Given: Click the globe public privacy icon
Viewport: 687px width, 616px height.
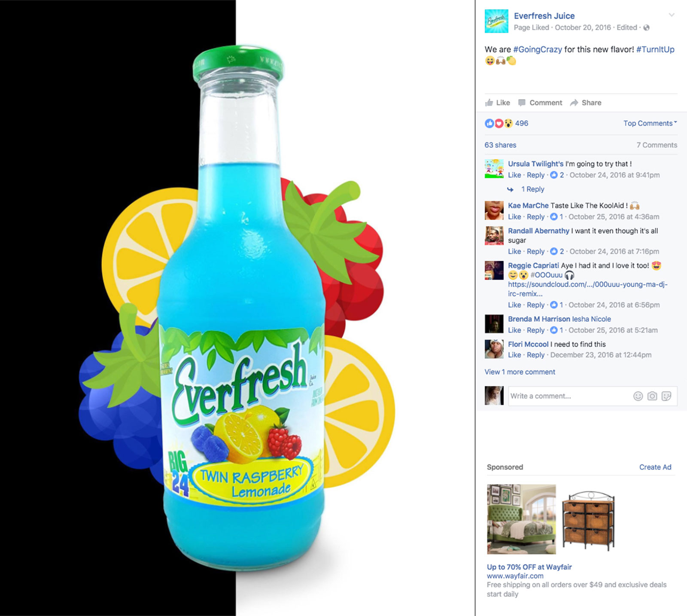Looking at the screenshot, I should 647,27.
